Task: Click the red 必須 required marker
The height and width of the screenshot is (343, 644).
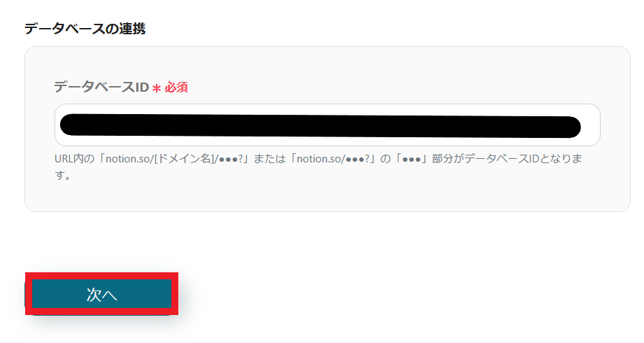Action: [176, 87]
